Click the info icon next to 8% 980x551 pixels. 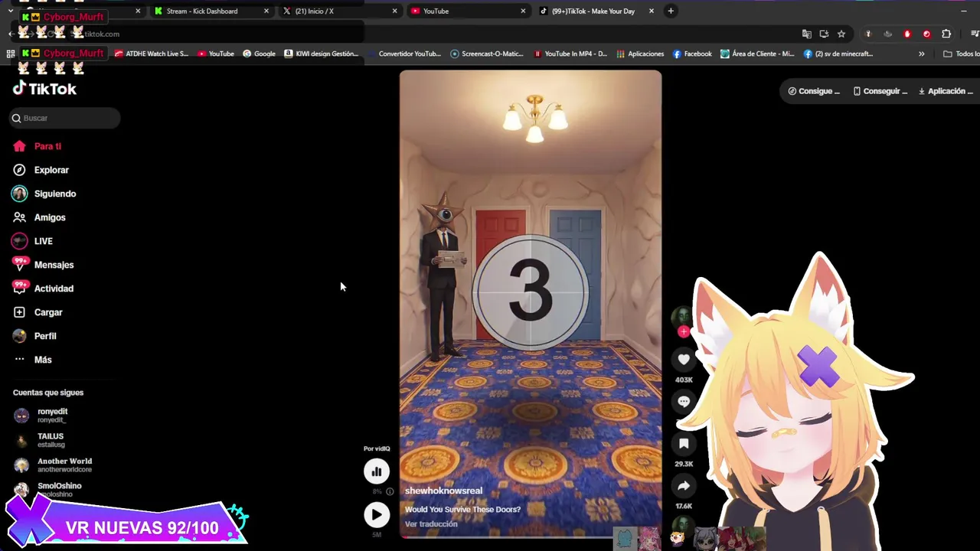[x=390, y=491]
